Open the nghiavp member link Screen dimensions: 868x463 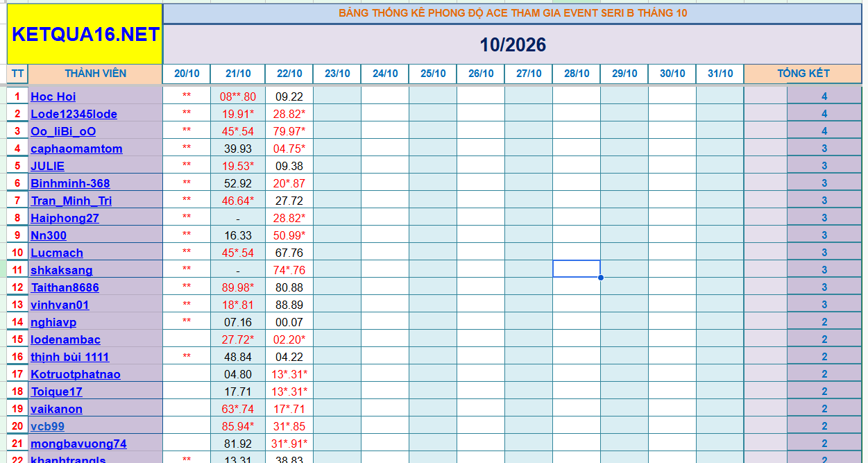pos(53,322)
